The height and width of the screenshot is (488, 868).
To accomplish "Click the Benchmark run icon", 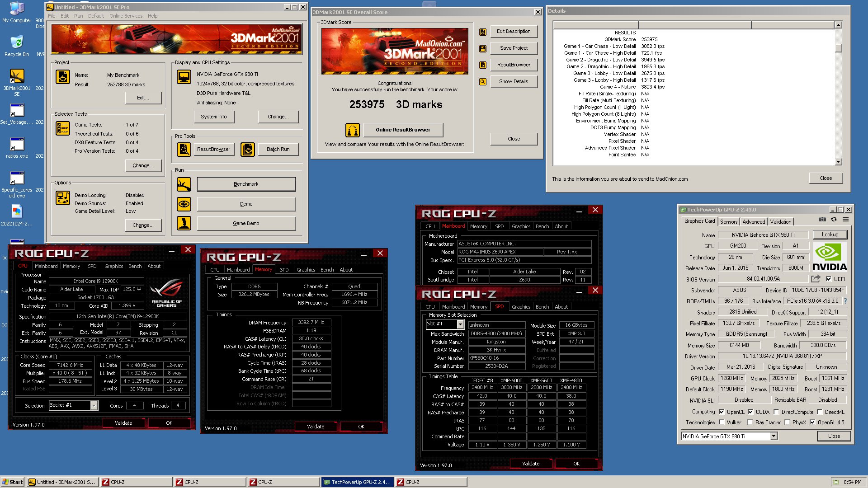I will pyautogui.click(x=184, y=184).
